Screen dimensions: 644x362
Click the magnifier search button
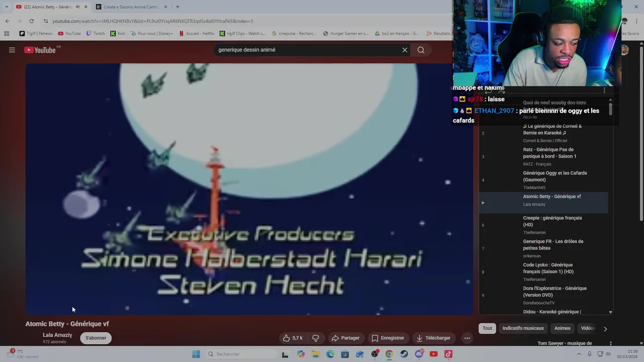(x=421, y=50)
